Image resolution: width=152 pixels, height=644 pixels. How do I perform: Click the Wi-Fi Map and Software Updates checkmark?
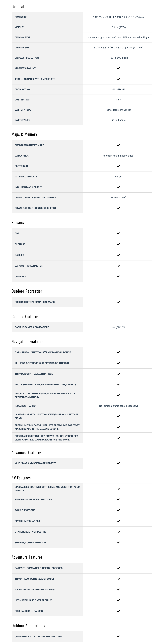118,463
